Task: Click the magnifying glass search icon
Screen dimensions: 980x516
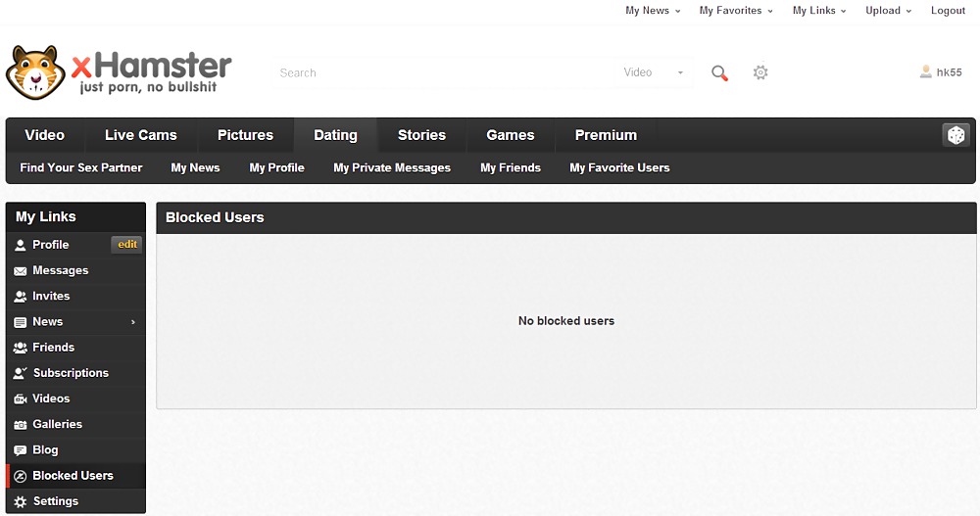Action: coord(719,73)
